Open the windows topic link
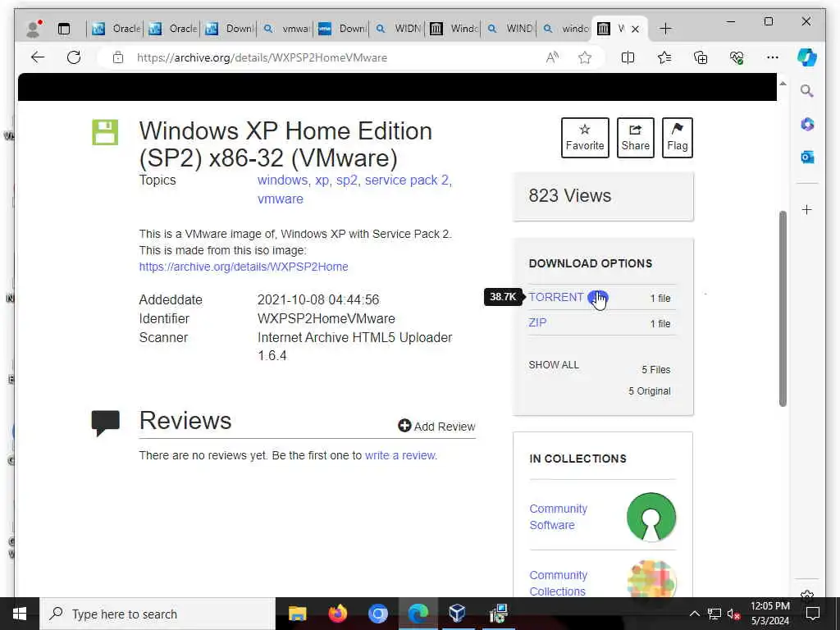 282,180
